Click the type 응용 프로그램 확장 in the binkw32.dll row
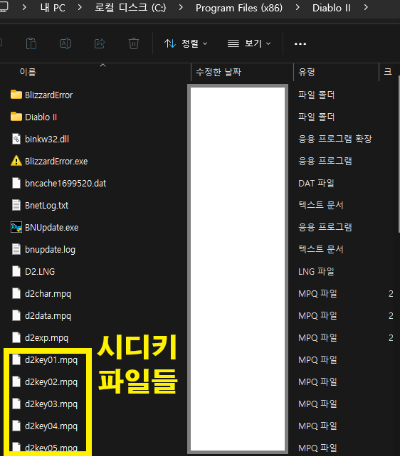The height and width of the screenshot is (456, 400). click(335, 139)
